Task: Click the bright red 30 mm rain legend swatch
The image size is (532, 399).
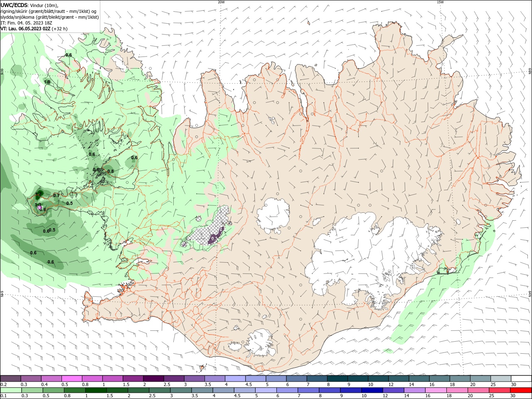Action: 521,390
